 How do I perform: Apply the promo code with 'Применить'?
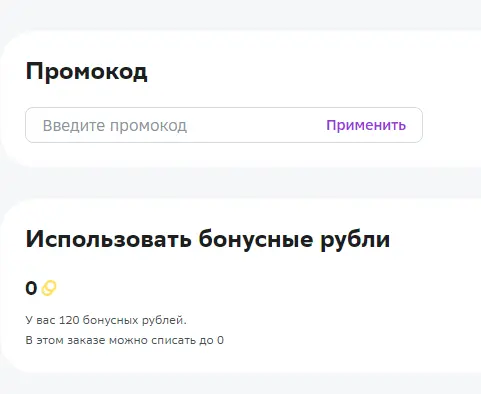coord(366,125)
